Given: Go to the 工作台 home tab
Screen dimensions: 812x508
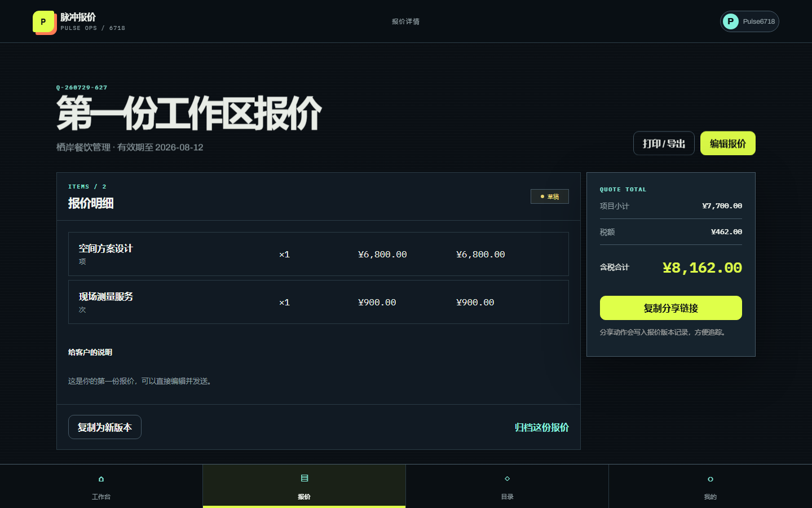Looking at the screenshot, I should (101, 487).
